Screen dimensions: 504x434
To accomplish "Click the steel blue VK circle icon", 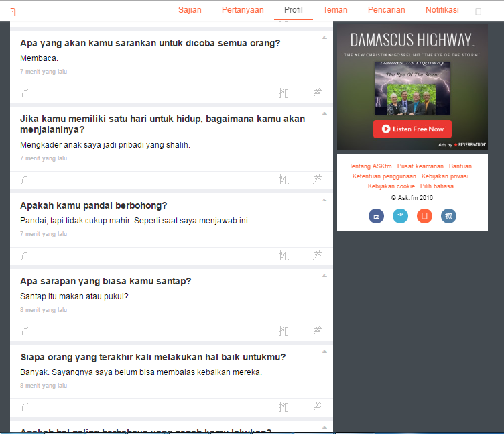I will 448,216.
